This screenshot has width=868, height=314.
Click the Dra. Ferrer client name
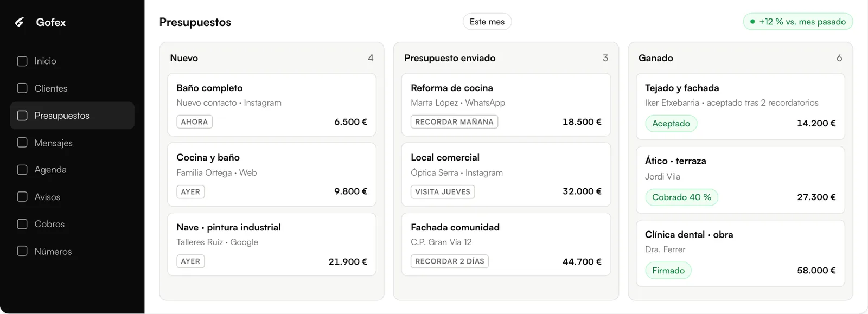coord(665,249)
